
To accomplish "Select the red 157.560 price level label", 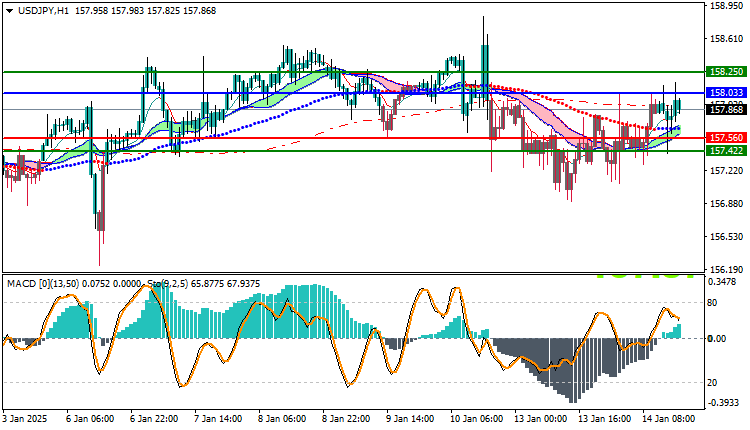I will 726,138.
